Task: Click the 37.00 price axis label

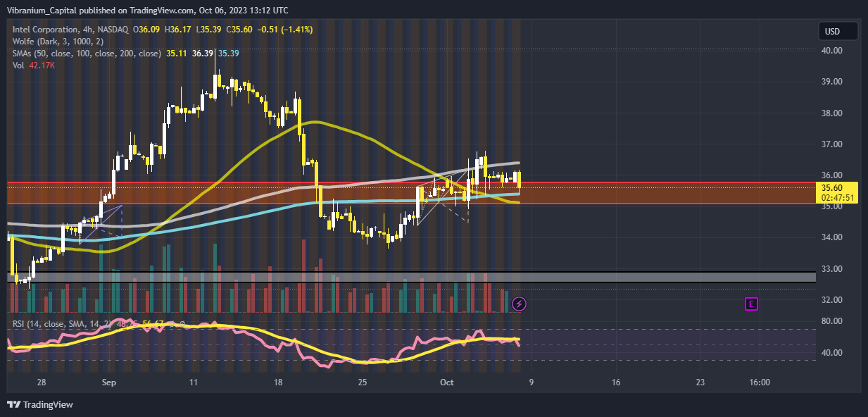Action: click(x=833, y=144)
